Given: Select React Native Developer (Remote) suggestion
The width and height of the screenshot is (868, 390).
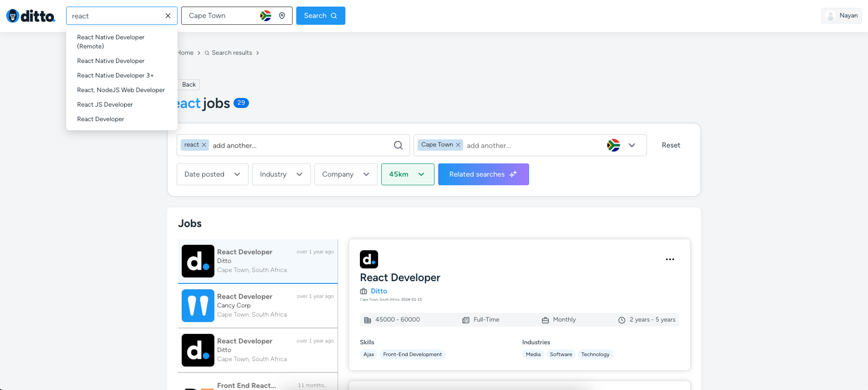Looking at the screenshot, I should click(x=122, y=42).
